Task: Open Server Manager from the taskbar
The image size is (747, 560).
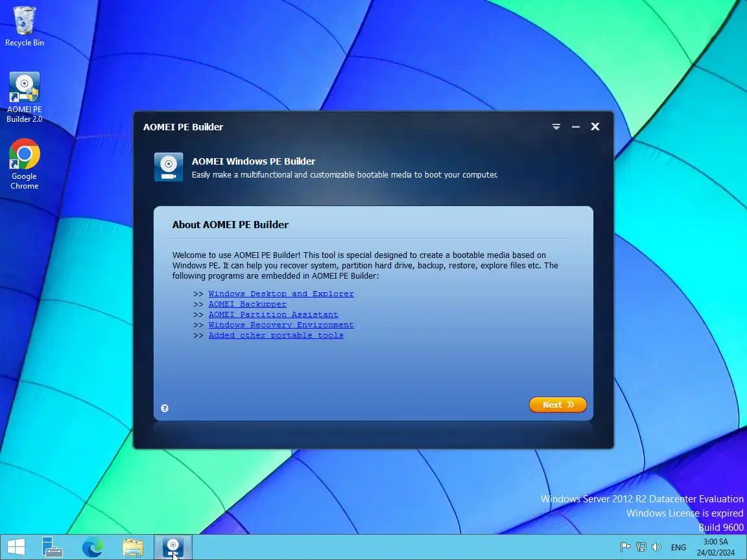Action: click(52, 547)
